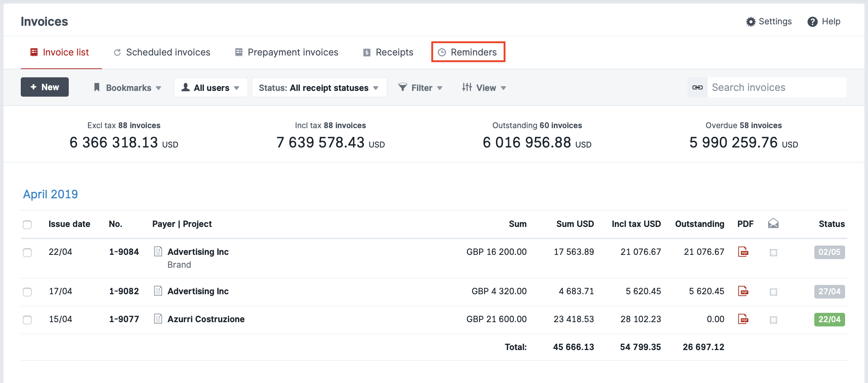Tick the checkbox for invoice 1-9077
Screen dimensions: 868x383
[27, 320]
